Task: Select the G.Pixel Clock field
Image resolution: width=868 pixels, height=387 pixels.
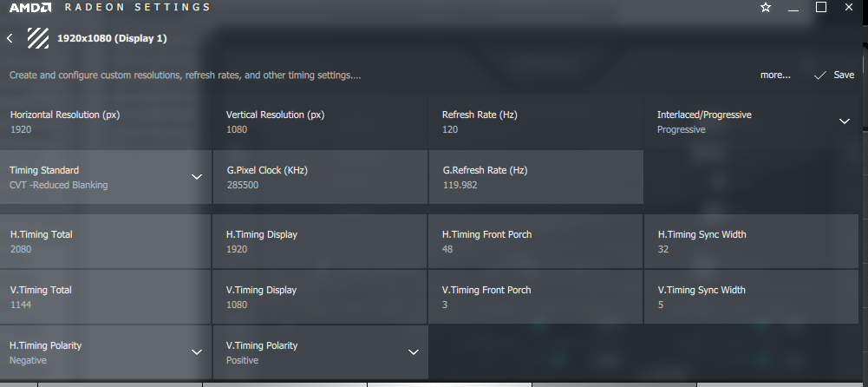Action: tap(319, 177)
